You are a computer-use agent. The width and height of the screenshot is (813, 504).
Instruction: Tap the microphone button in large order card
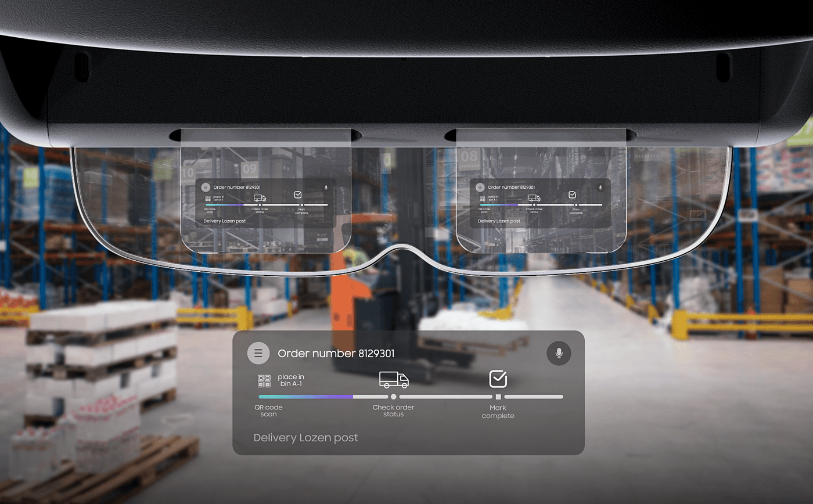point(559,353)
